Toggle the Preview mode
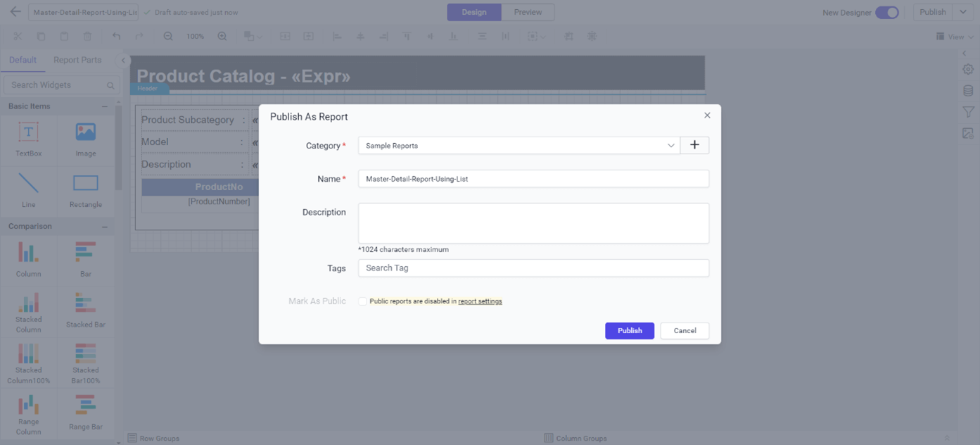 click(528, 12)
